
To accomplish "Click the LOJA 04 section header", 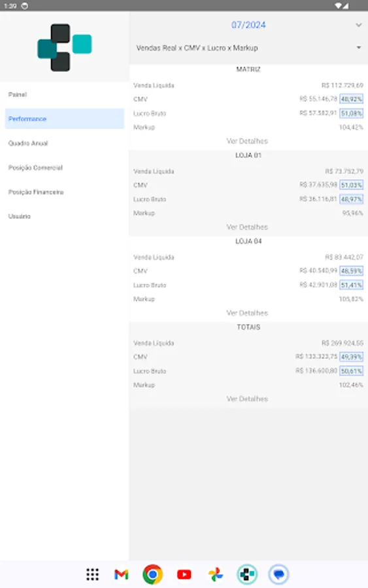I will [248, 241].
